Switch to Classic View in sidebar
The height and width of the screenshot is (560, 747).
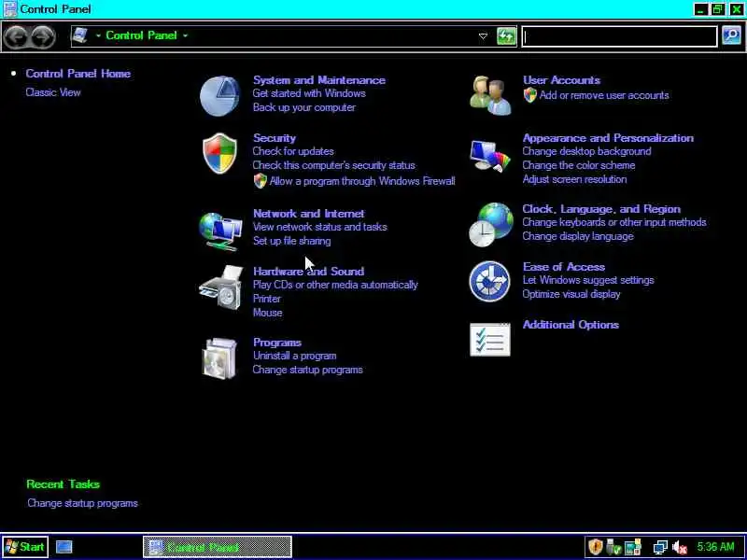tap(53, 92)
